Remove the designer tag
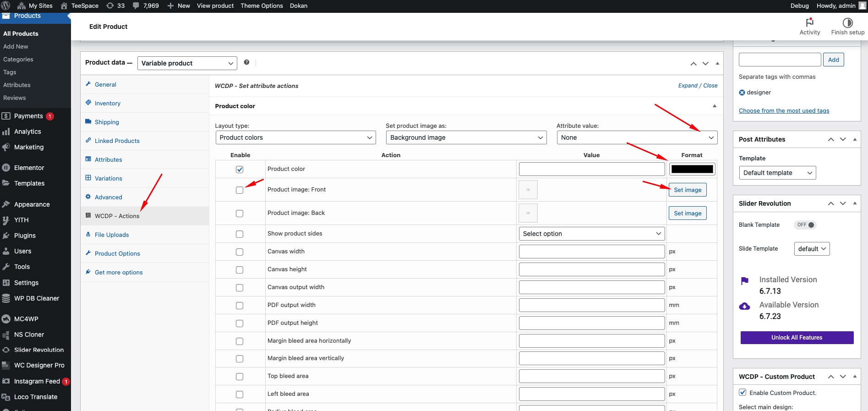The height and width of the screenshot is (411, 868). click(742, 93)
